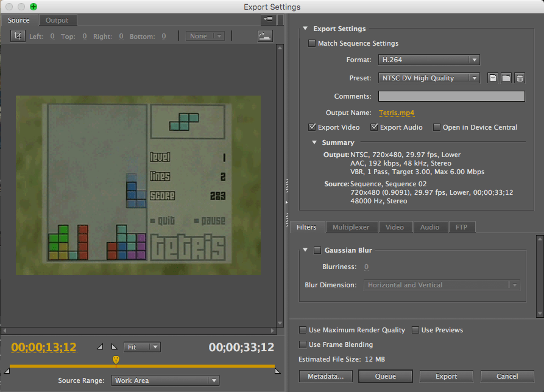Enable Match Sequence Settings checkbox
The image size is (544, 392).
pos(312,43)
